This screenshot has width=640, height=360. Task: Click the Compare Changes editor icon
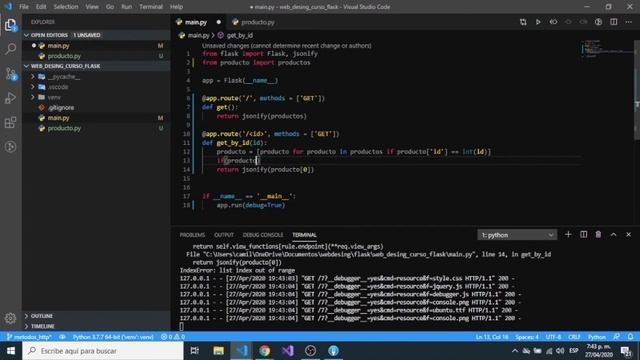point(523,22)
